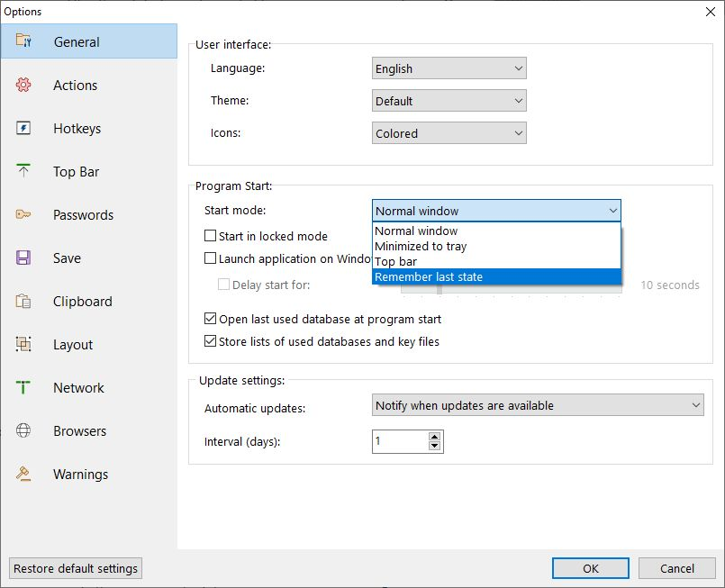The height and width of the screenshot is (588, 725).
Task: Select the Save floppy disk icon
Action: click(23, 258)
